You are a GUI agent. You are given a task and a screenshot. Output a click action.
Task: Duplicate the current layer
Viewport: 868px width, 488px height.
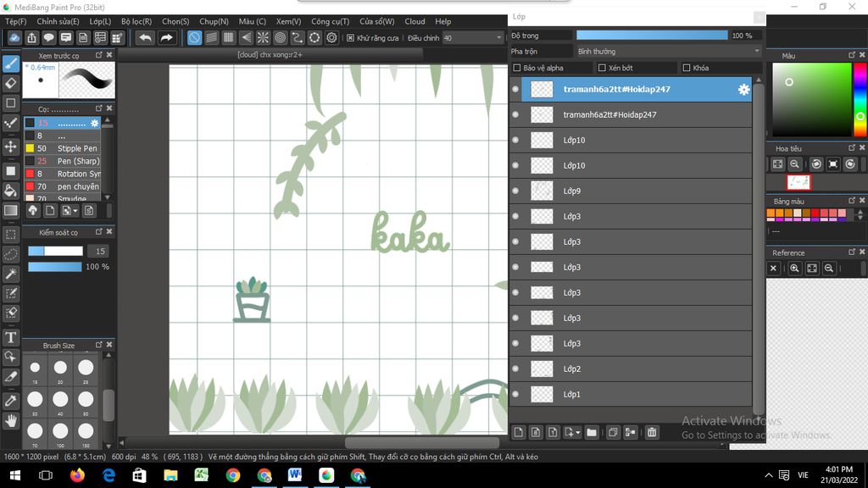pos(612,432)
